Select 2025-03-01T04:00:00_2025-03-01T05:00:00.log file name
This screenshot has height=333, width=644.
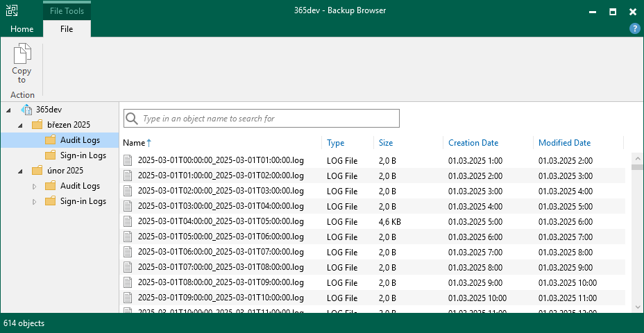(x=221, y=222)
